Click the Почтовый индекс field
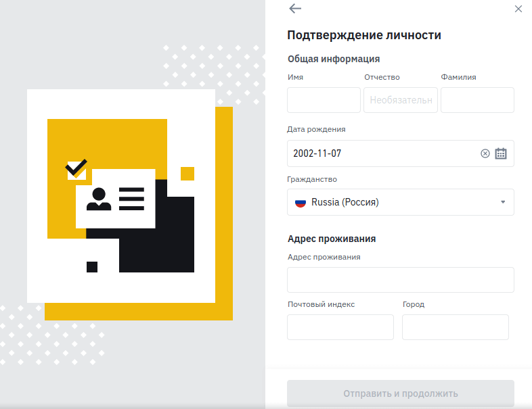The width and height of the screenshot is (532, 409). (x=340, y=327)
